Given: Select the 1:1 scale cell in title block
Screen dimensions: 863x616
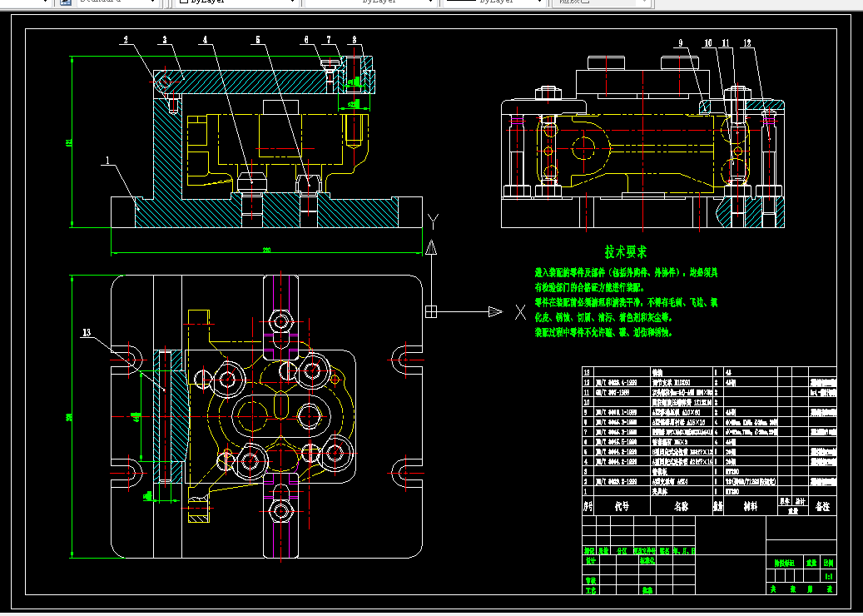Looking at the screenshot, I should coord(828,576).
